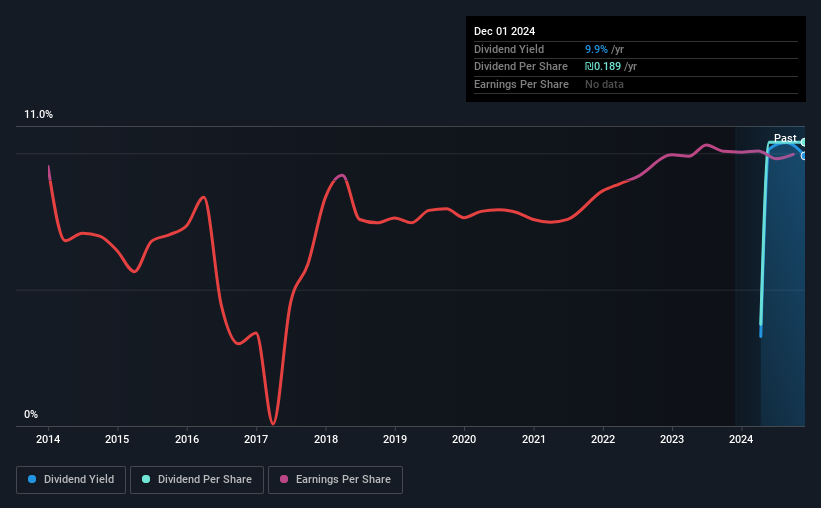Click the blue Dividend Yield end marker
The image size is (821, 508).
point(803,156)
